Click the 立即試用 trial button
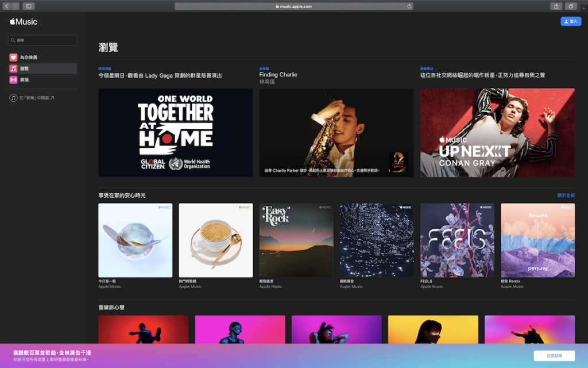 pos(554,355)
